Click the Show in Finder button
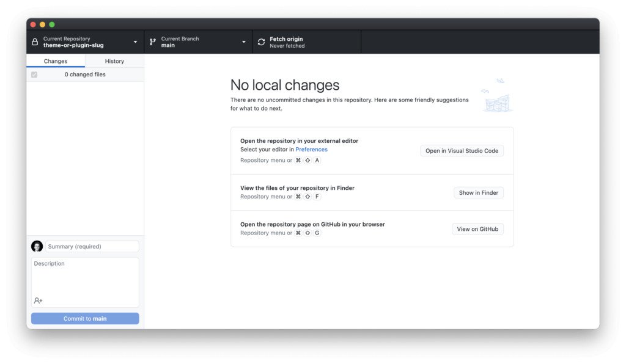The image size is (626, 364). [478, 192]
